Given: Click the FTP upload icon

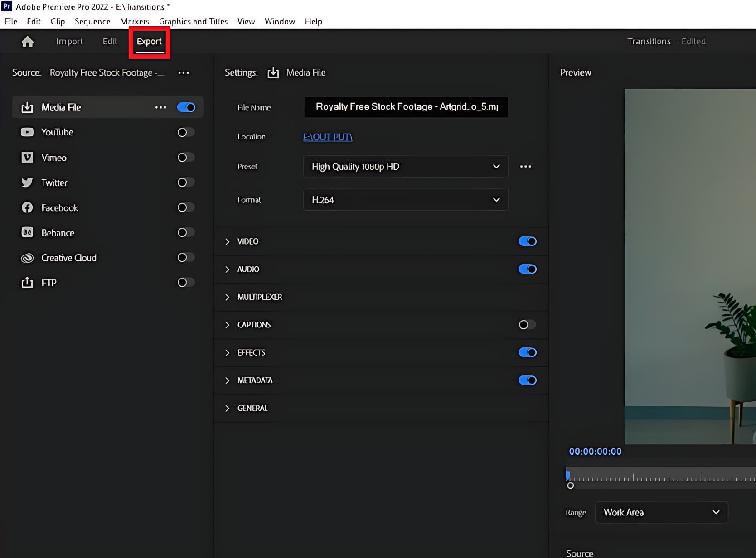Looking at the screenshot, I should pos(27,283).
